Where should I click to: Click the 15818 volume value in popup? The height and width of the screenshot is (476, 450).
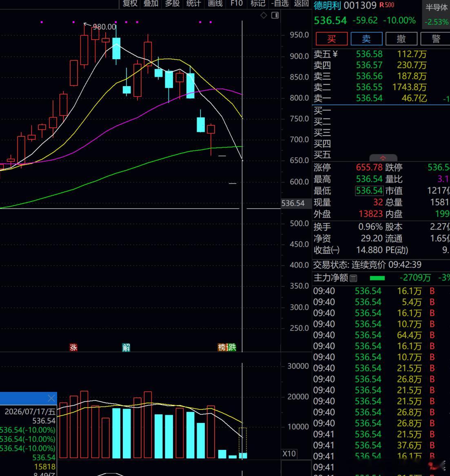[45, 467]
